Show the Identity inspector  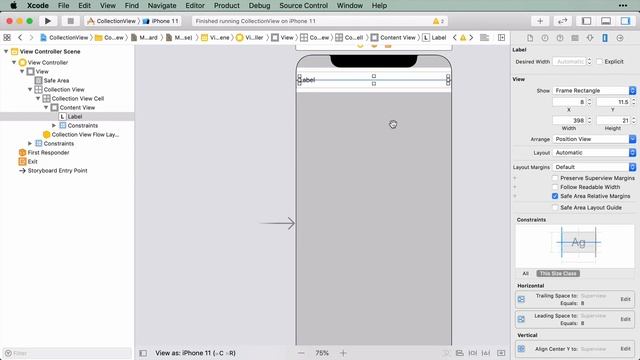click(575, 38)
